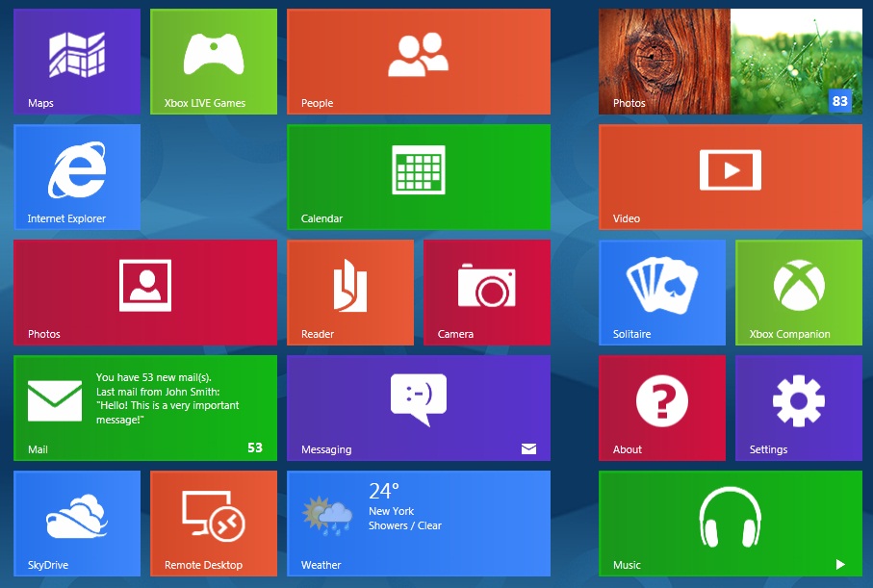Image resolution: width=873 pixels, height=588 pixels.
Task: Open the Maps tile
Action: coord(77,62)
